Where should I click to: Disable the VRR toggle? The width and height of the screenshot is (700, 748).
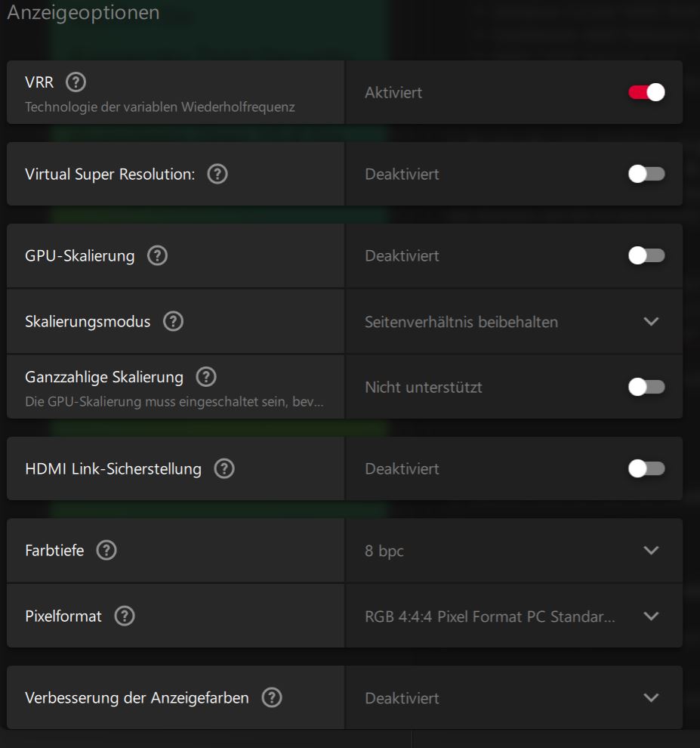[646, 91]
